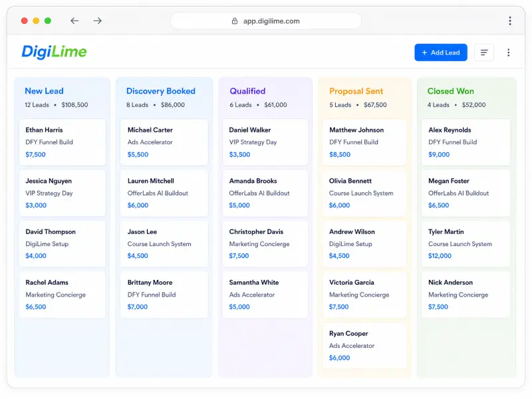
Task: Click Michael Carter's $5,500 deal value
Action: pyautogui.click(x=138, y=154)
